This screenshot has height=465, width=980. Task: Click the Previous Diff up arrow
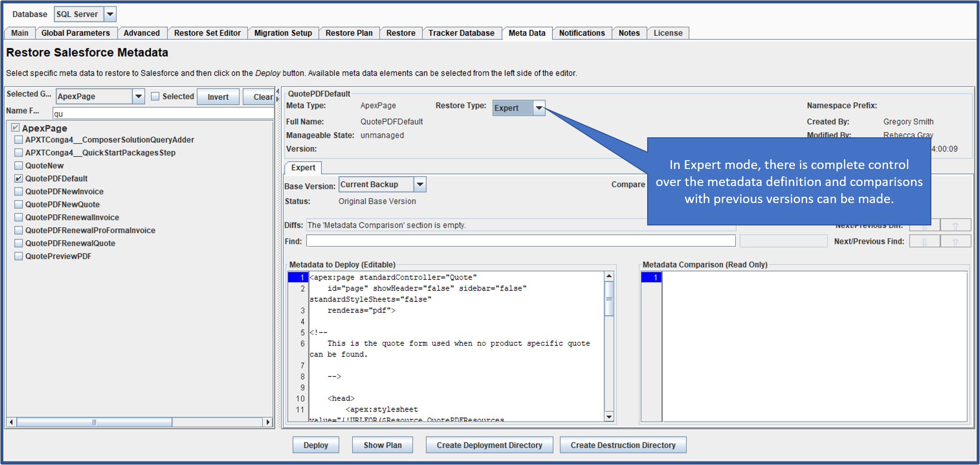click(956, 226)
